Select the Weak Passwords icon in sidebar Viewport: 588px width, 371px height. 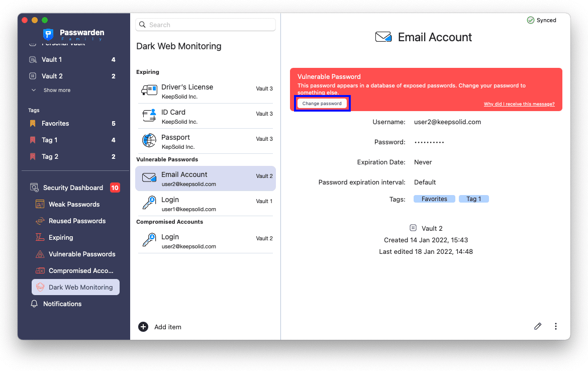click(x=40, y=204)
